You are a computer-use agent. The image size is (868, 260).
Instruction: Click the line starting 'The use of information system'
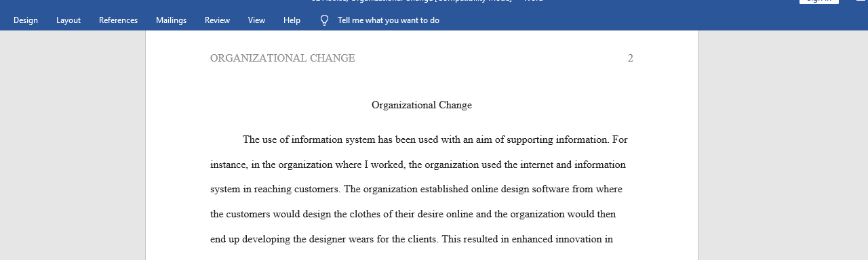point(435,139)
